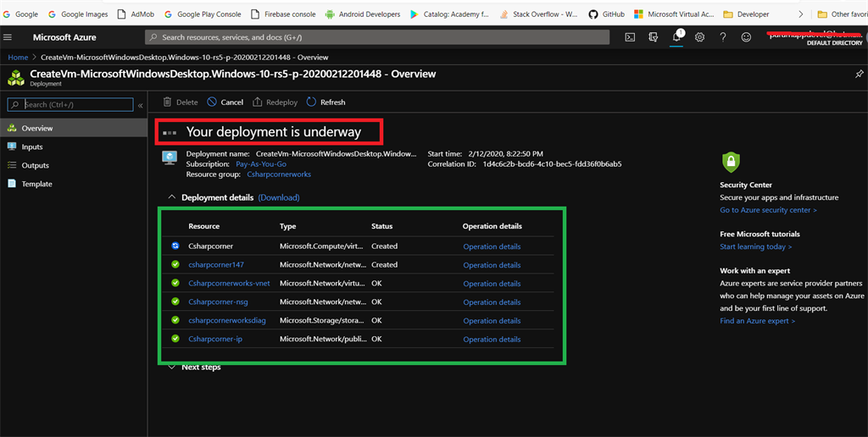
Task: Open the notifications bell
Action: [676, 37]
